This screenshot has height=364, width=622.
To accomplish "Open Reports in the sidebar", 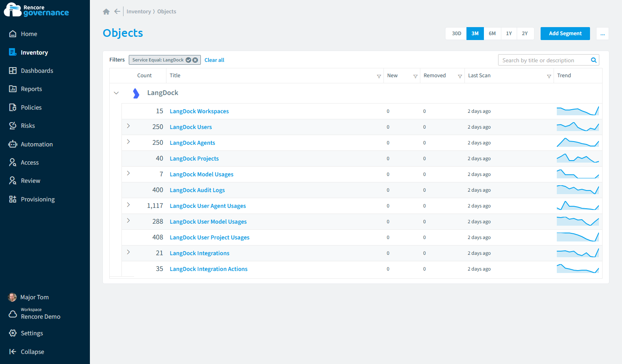I will (31, 89).
